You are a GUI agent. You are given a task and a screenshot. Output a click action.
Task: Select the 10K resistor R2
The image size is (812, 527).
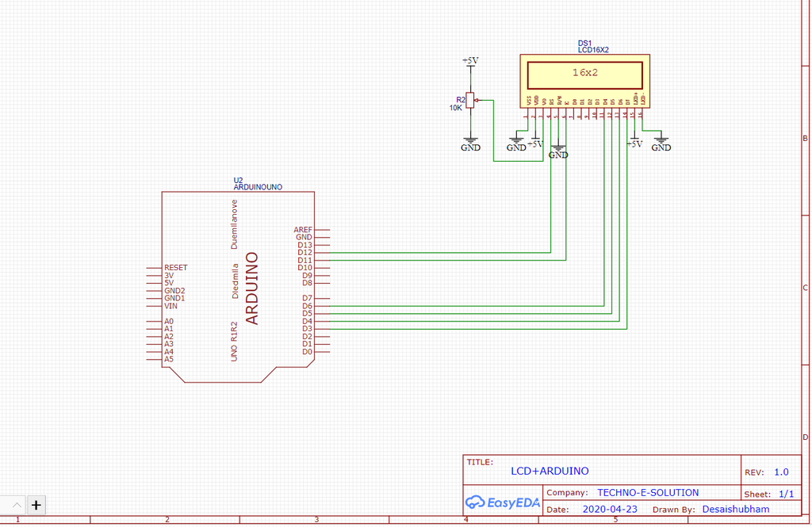[x=471, y=99]
